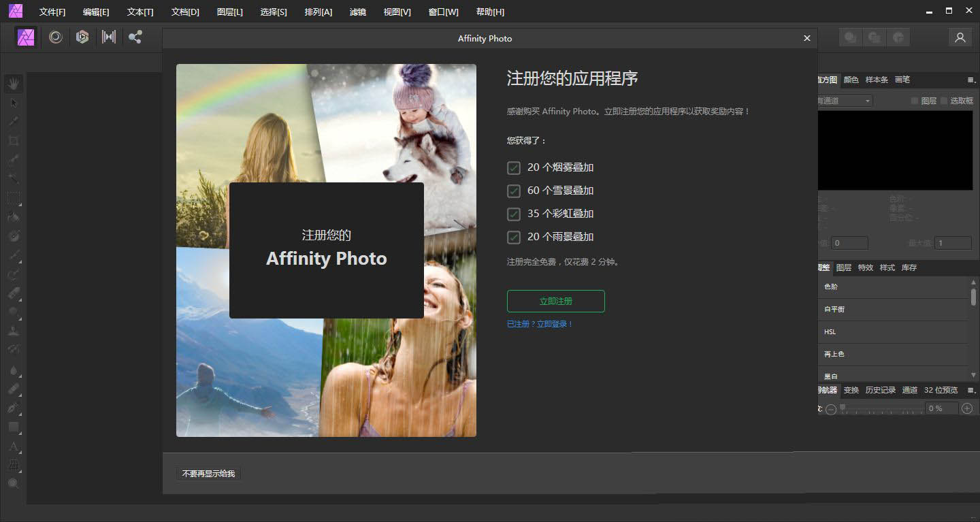Click the 不要再显示给我 button
This screenshot has width=980, height=522.
pyautogui.click(x=208, y=474)
